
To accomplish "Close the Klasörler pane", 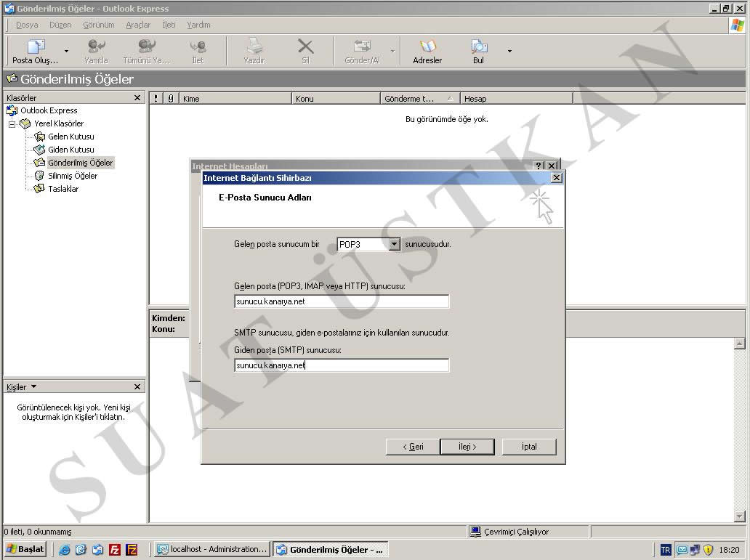I will pos(137,97).
